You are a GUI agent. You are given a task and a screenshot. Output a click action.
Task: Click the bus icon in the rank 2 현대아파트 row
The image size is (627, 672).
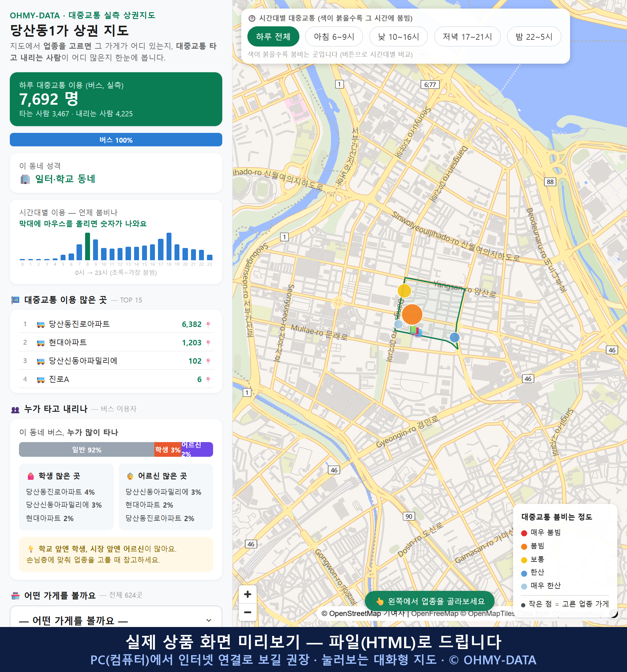(40, 343)
